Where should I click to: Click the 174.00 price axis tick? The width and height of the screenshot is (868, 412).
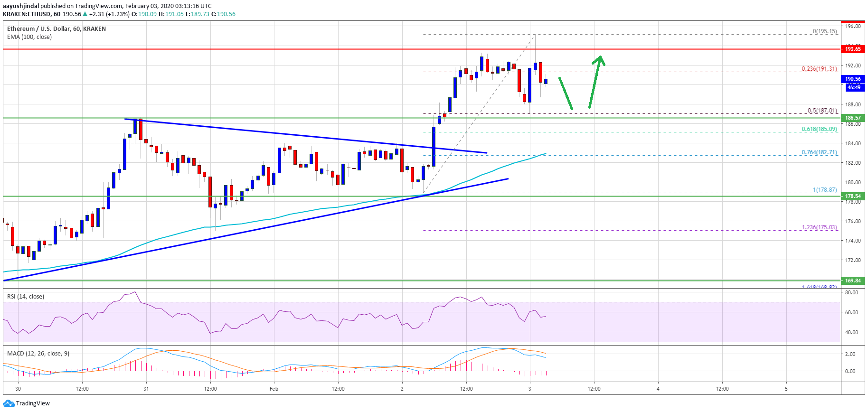(x=853, y=241)
